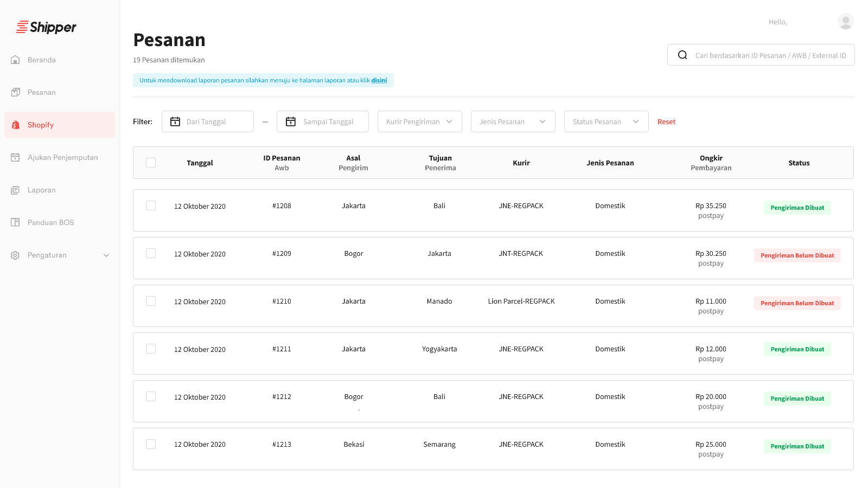The height and width of the screenshot is (488, 868).
Task: Click Reset filter link
Action: (666, 121)
